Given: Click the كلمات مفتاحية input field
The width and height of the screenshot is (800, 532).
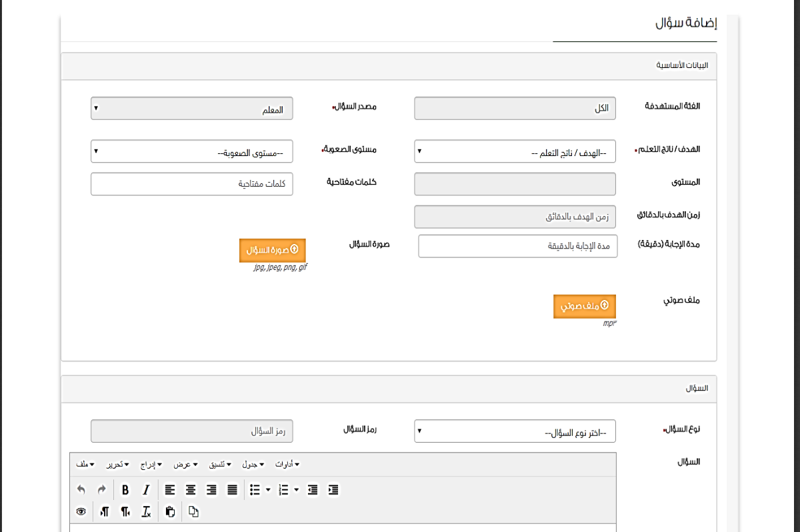Looking at the screenshot, I should pos(192,184).
